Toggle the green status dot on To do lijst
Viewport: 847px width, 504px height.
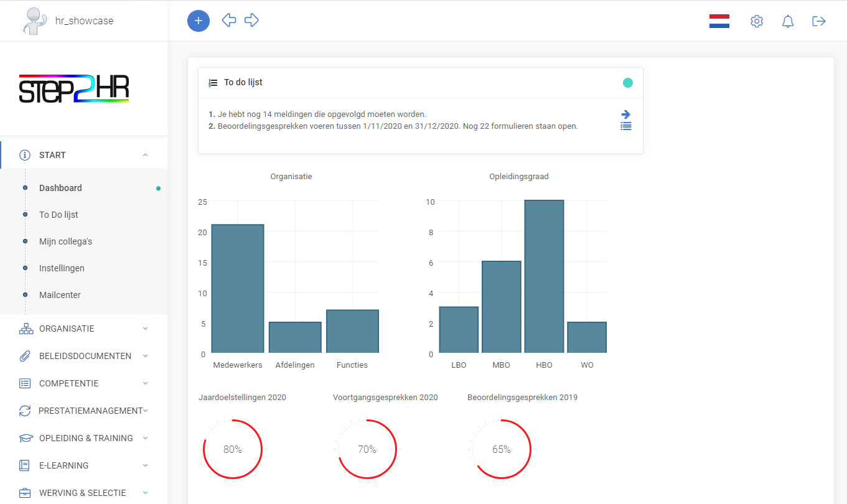[628, 82]
